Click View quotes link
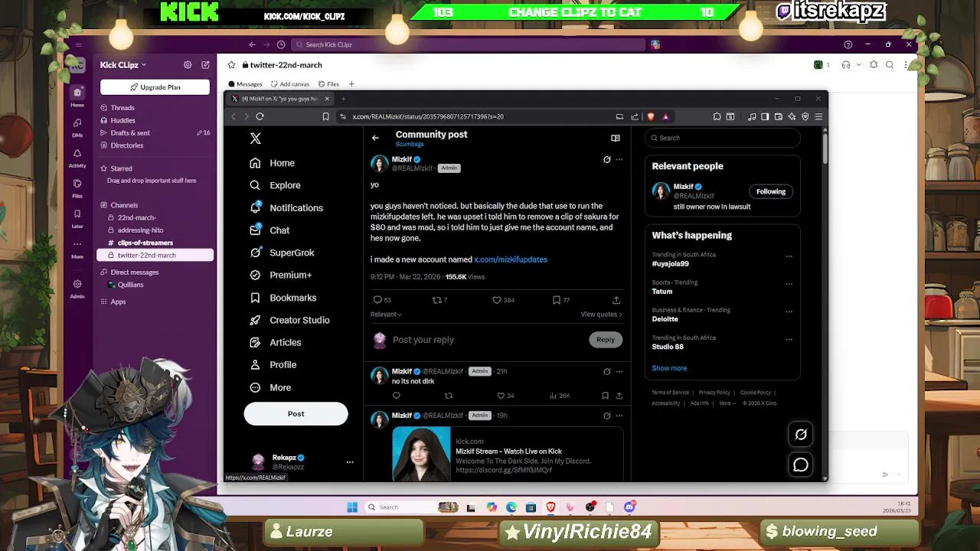Screen dimensions: 980x551 click(x=601, y=315)
